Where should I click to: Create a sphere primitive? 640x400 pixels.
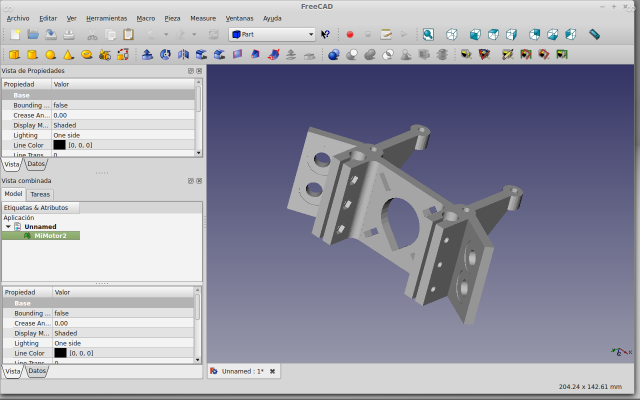click(x=50, y=55)
